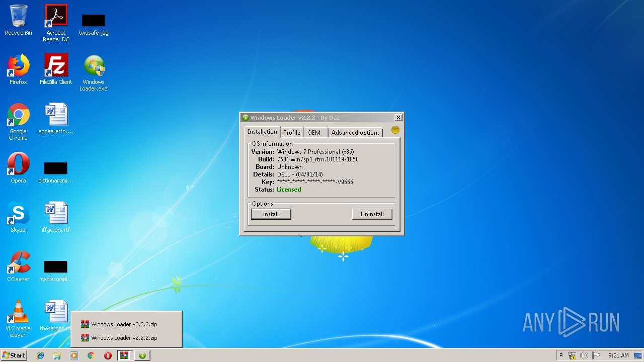Click the build text 7601.win7sp1_rtm.101119-1850
The image size is (644, 362).
tap(318, 159)
